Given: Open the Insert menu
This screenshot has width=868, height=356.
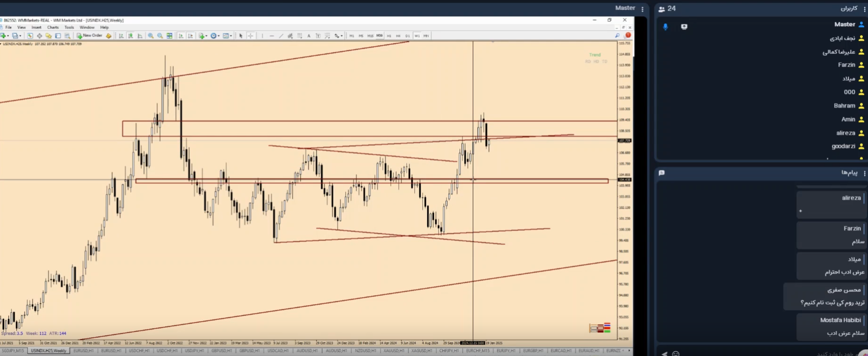Looking at the screenshot, I should [x=37, y=27].
